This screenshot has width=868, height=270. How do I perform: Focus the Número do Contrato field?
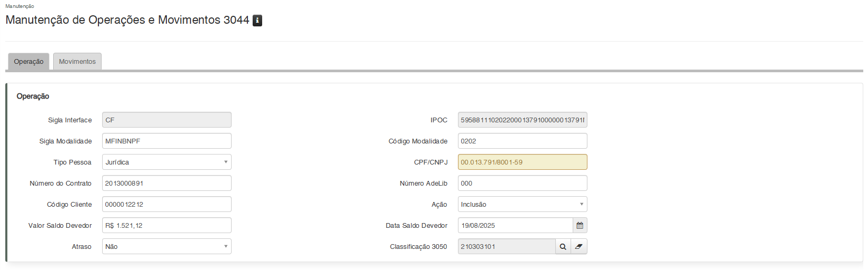pyautogui.click(x=166, y=183)
